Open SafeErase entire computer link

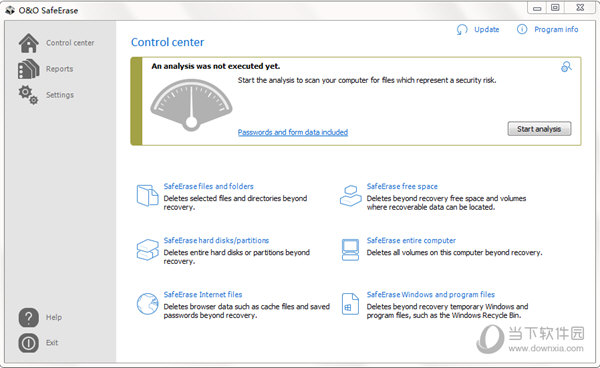tap(411, 240)
